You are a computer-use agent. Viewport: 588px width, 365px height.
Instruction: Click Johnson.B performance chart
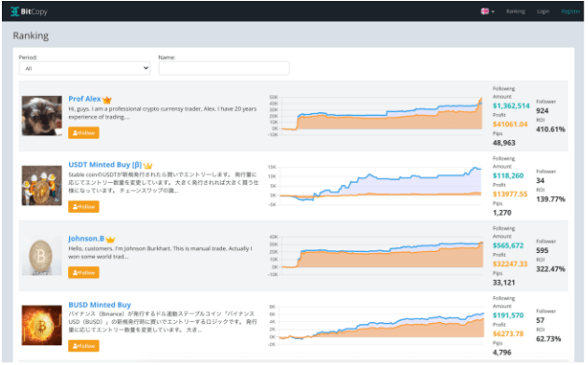pyautogui.click(x=375, y=256)
